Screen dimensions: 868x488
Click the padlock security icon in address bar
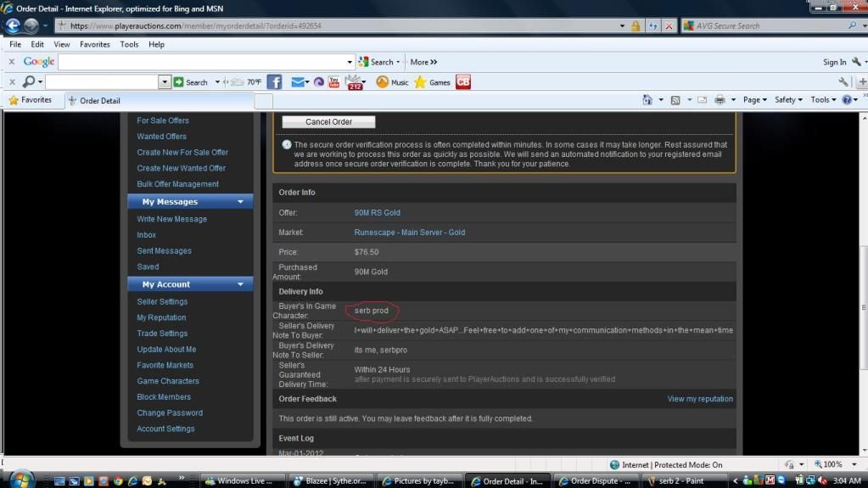(x=636, y=26)
